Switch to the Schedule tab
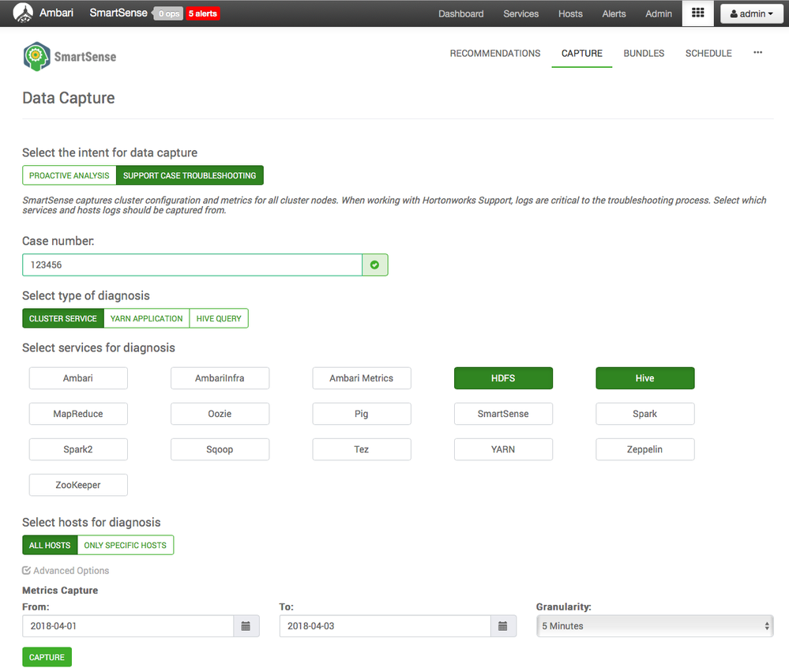Image resolution: width=789 pixels, height=672 pixels. (708, 54)
